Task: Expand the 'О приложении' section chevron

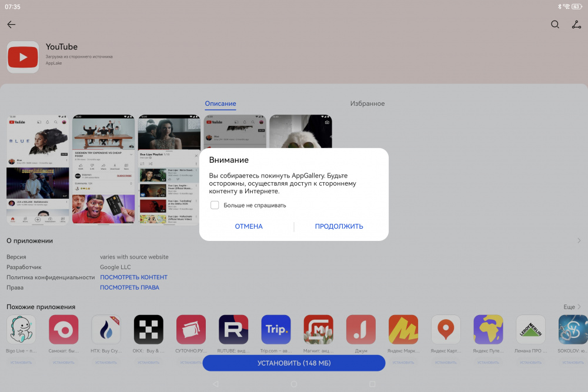Action: (x=579, y=240)
